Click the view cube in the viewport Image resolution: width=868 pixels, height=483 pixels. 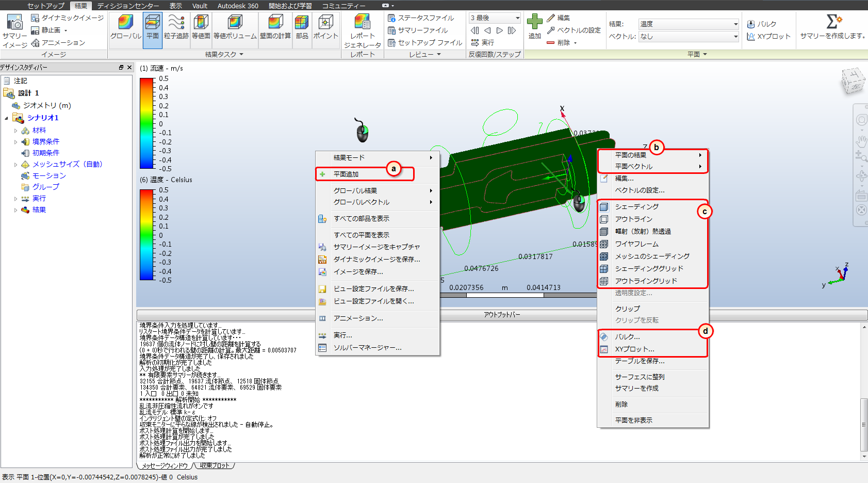(x=853, y=81)
